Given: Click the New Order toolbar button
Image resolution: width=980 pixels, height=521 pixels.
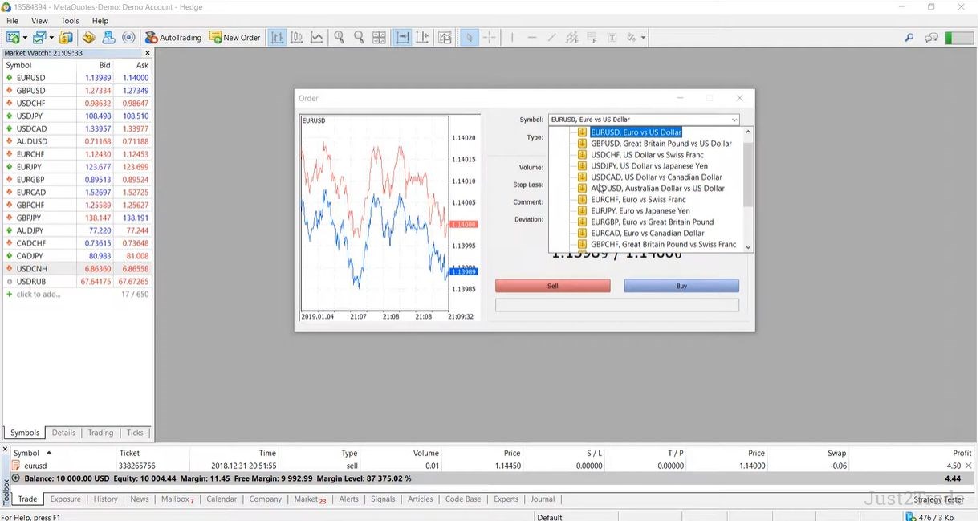Looking at the screenshot, I should [234, 37].
